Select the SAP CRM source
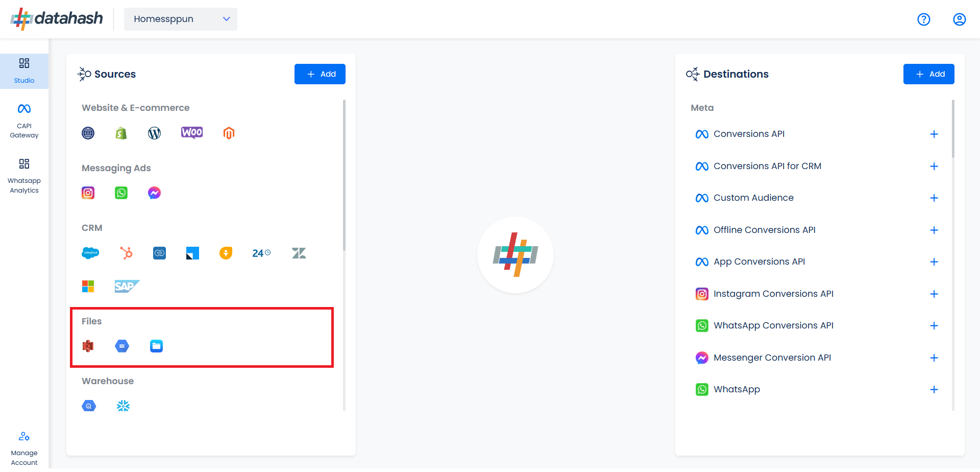The width and height of the screenshot is (980, 472). (127, 286)
